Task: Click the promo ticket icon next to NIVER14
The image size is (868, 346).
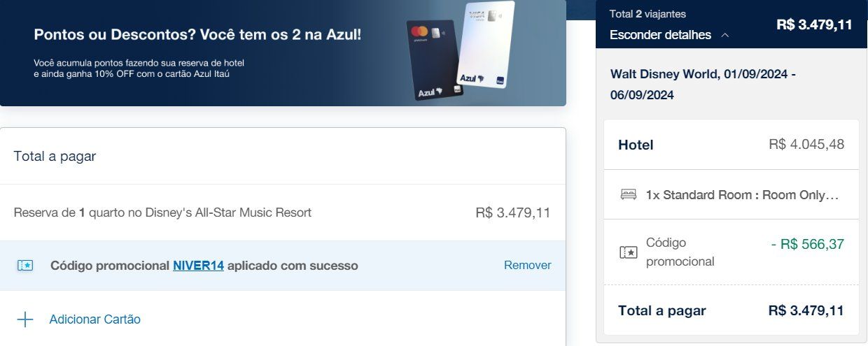Action: coord(25,266)
